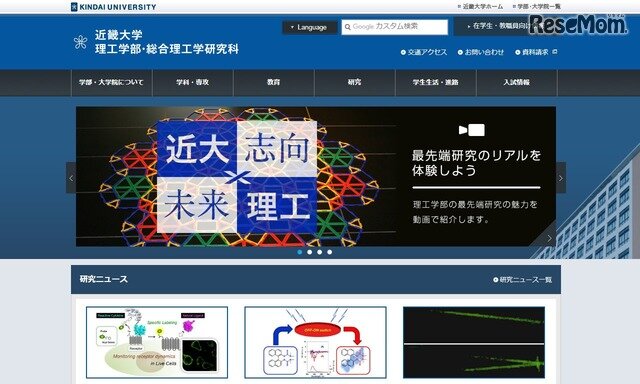
Task: Select the third carousel dot
Action: click(x=320, y=252)
